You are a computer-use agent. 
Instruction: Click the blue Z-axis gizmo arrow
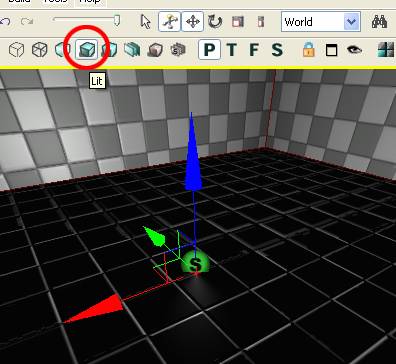193,153
